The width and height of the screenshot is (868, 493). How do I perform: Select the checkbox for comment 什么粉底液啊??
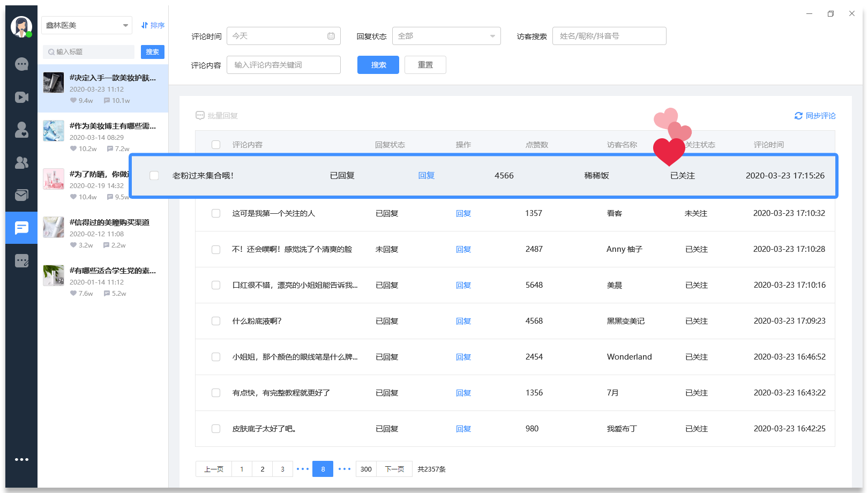216,321
